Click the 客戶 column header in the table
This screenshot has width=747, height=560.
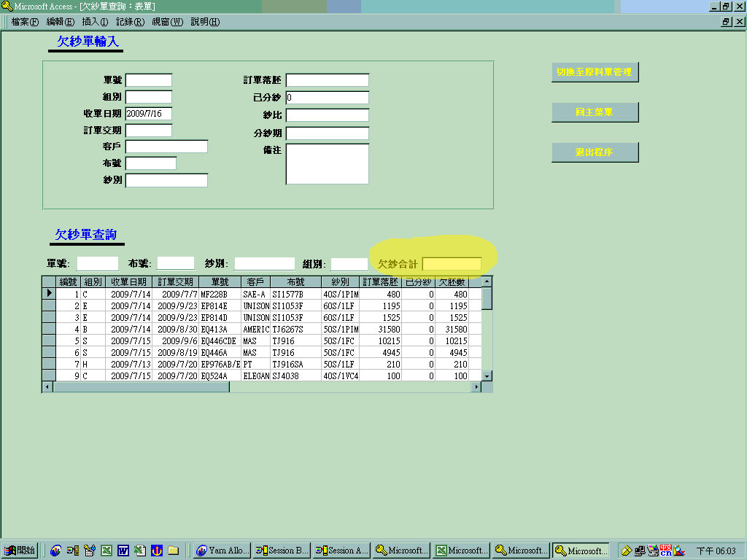coord(255,282)
